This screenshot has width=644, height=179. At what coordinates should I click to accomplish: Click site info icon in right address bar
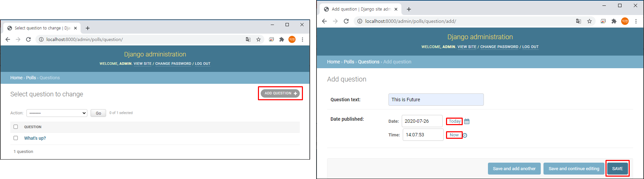[x=359, y=21]
